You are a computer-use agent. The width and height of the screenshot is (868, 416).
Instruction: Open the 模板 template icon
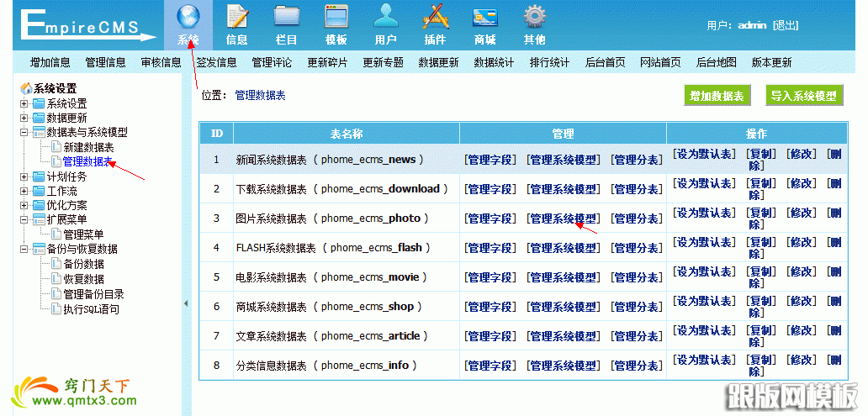point(336,18)
